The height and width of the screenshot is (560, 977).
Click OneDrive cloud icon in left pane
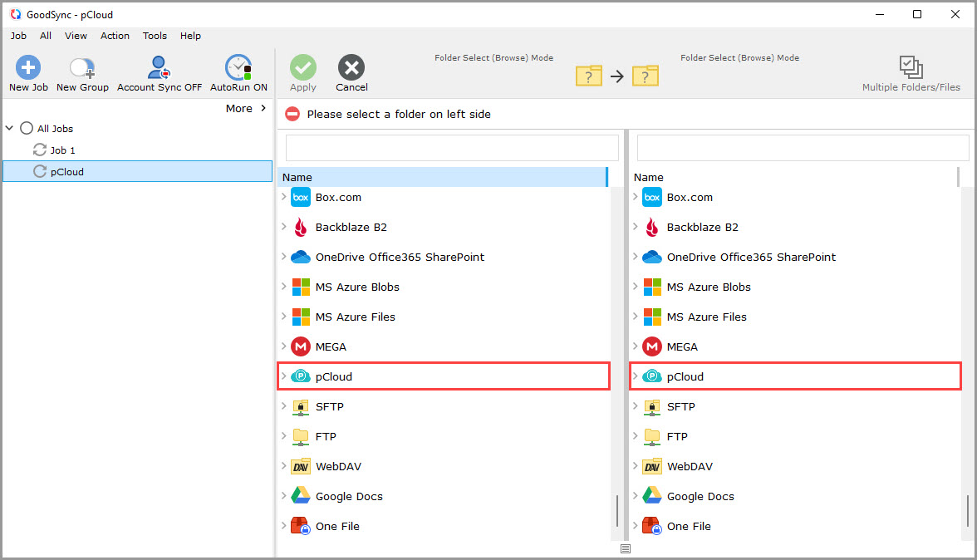[301, 257]
